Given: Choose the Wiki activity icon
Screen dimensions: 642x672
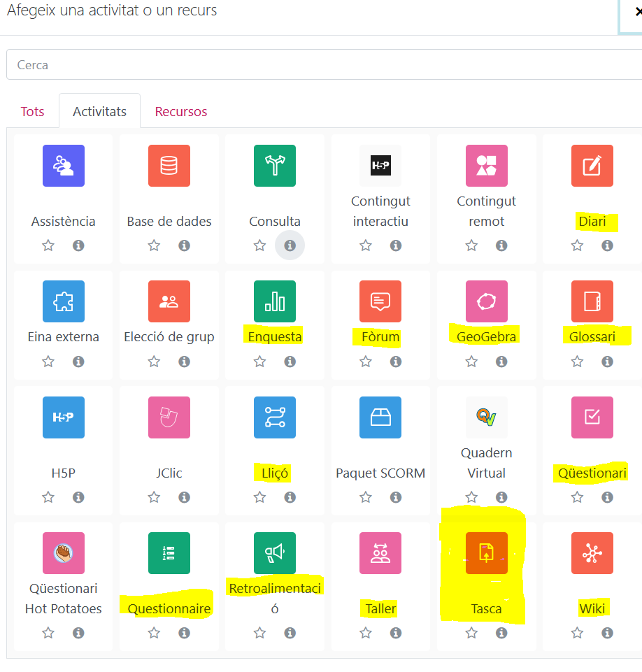Looking at the screenshot, I should [592, 553].
